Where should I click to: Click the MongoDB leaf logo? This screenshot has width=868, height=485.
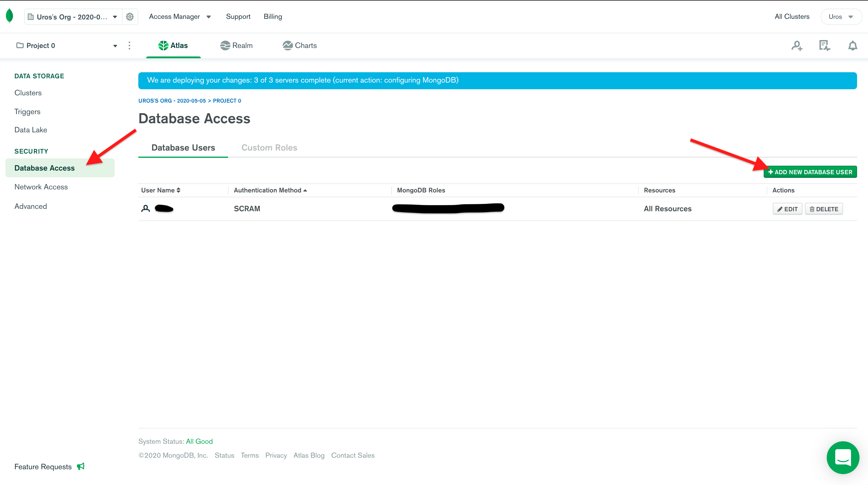[9, 16]
